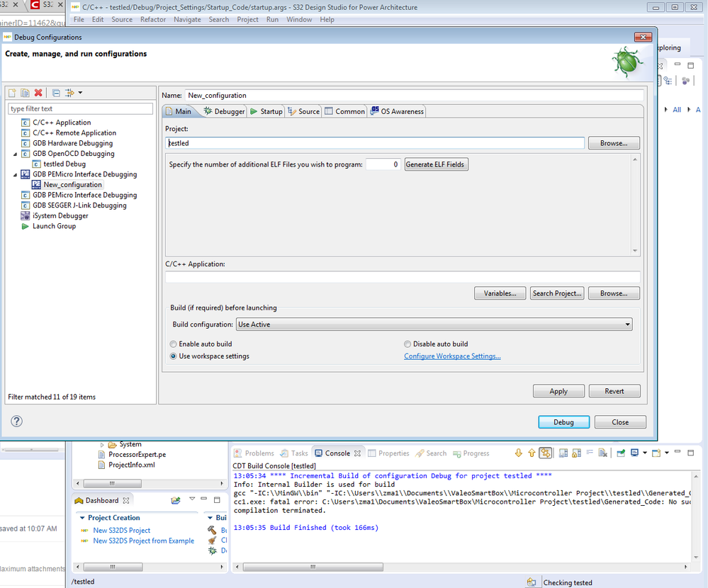
Task: Click the Generate ELF Fields button
Action: 435,164
